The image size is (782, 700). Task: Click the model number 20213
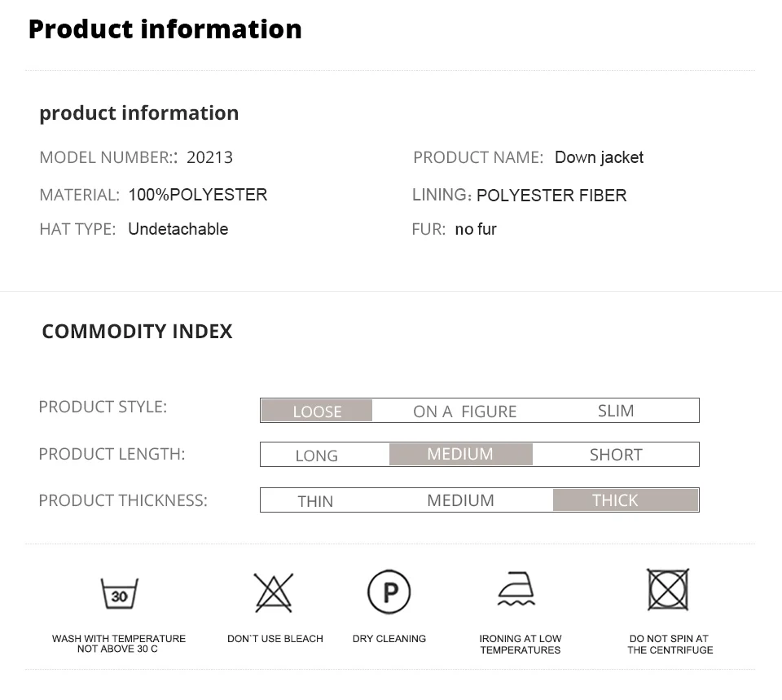click(x=209, y=157)
